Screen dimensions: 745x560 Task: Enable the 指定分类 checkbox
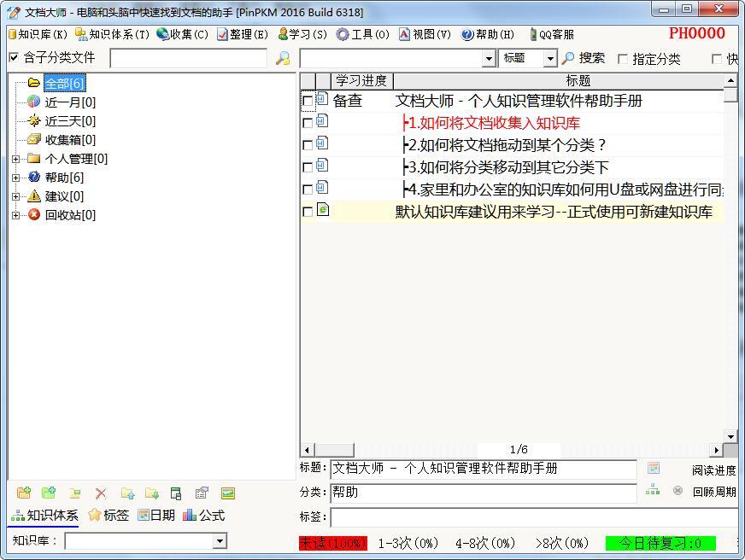click(623, 59)
